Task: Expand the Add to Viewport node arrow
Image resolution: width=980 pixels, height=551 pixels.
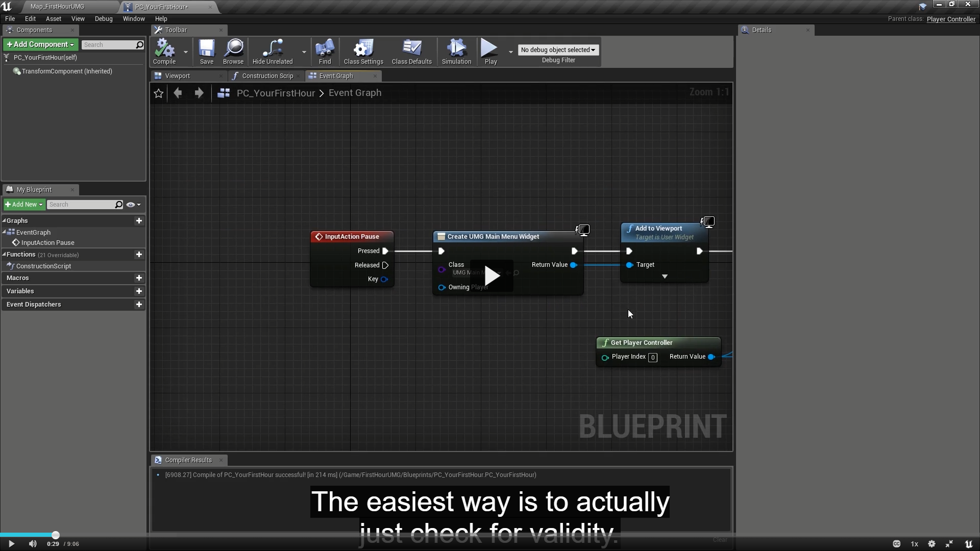Action: (665, 277)
